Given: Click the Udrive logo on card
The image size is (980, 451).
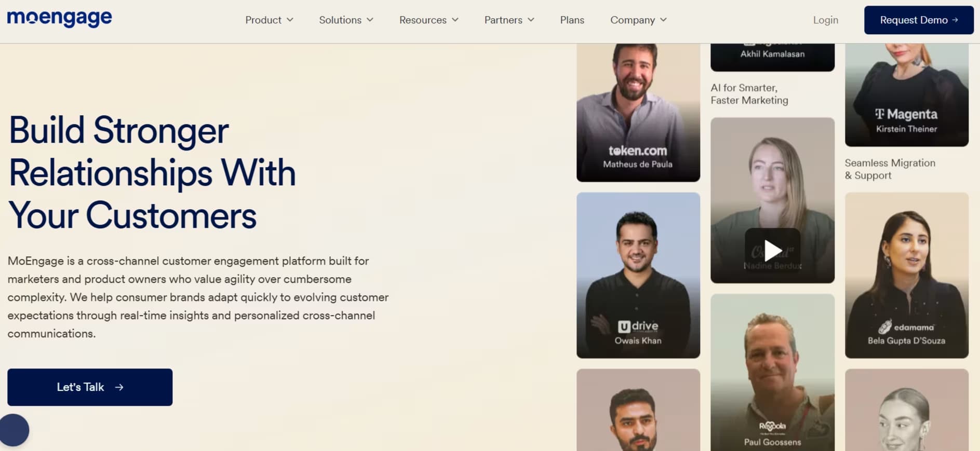Looking at the screenshot, I should pos(638,326).
